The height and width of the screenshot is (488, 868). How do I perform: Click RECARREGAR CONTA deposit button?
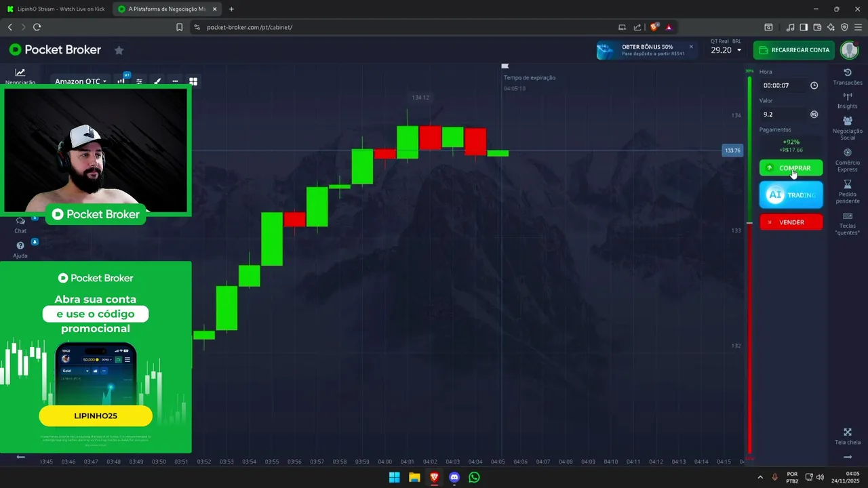(x=793, y=50)
